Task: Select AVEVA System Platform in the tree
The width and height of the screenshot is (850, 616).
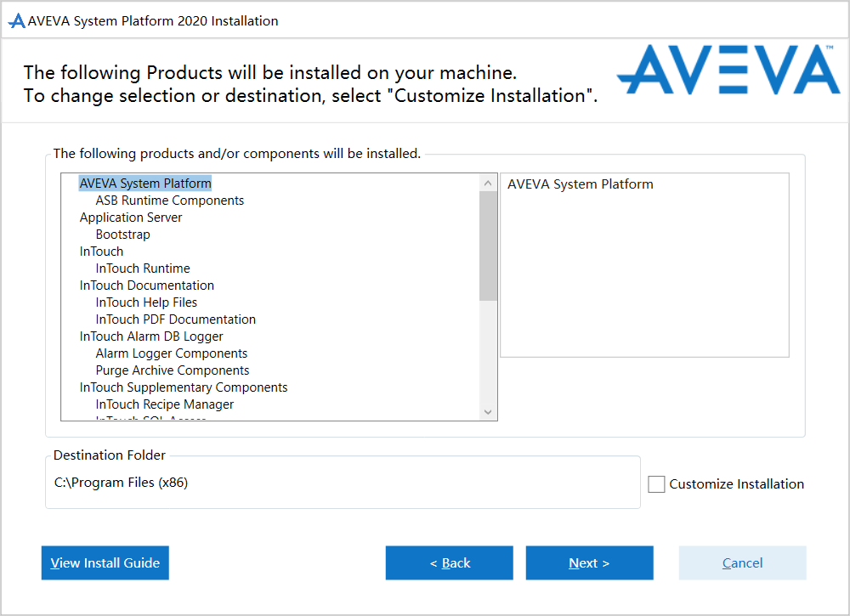Action: [145, 184]
